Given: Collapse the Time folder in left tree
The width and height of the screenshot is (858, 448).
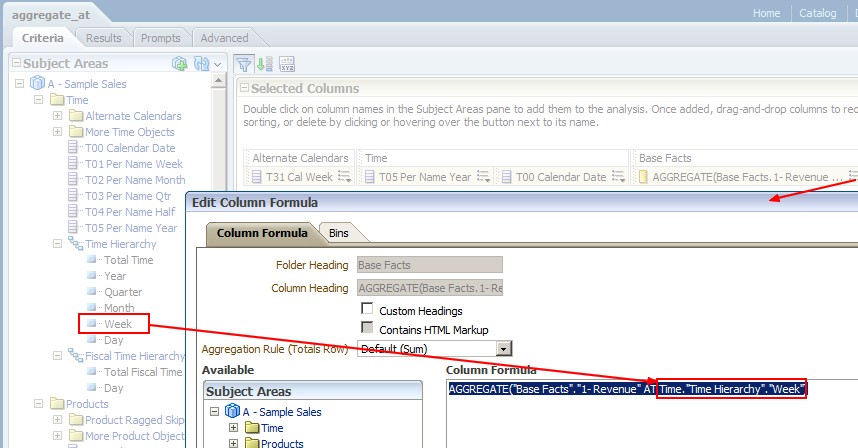Looking at the screenshot, I should point(38,100).
